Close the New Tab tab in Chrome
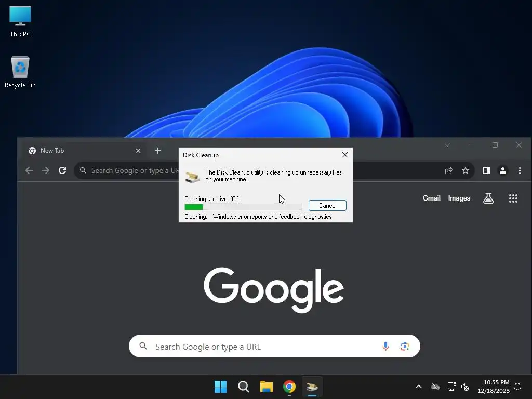This screenshot has width=532, height=399. pos(138,151)
